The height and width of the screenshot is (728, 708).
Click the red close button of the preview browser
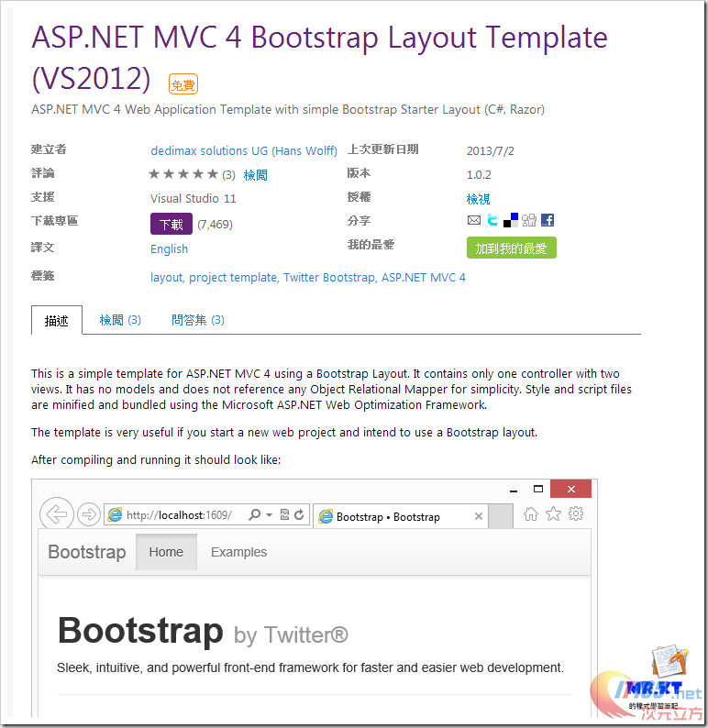[571, 489]
